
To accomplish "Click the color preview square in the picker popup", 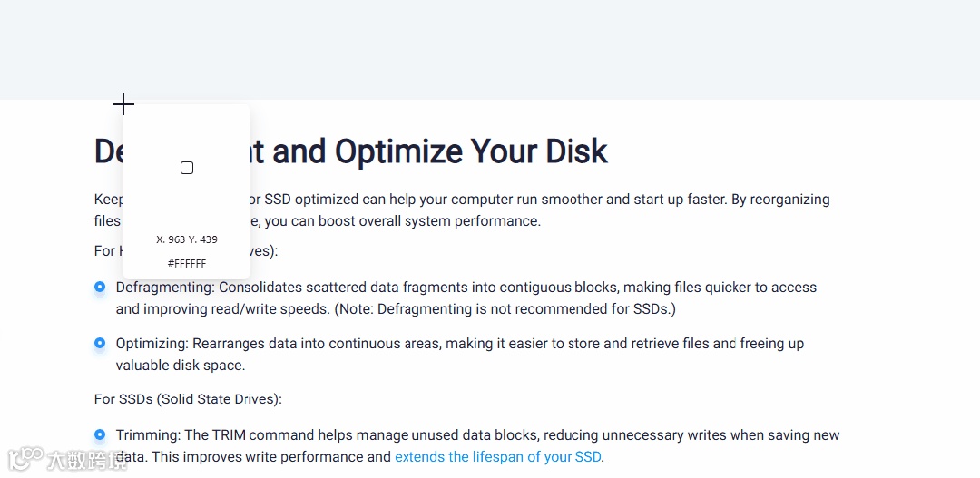I will (187, 168).
